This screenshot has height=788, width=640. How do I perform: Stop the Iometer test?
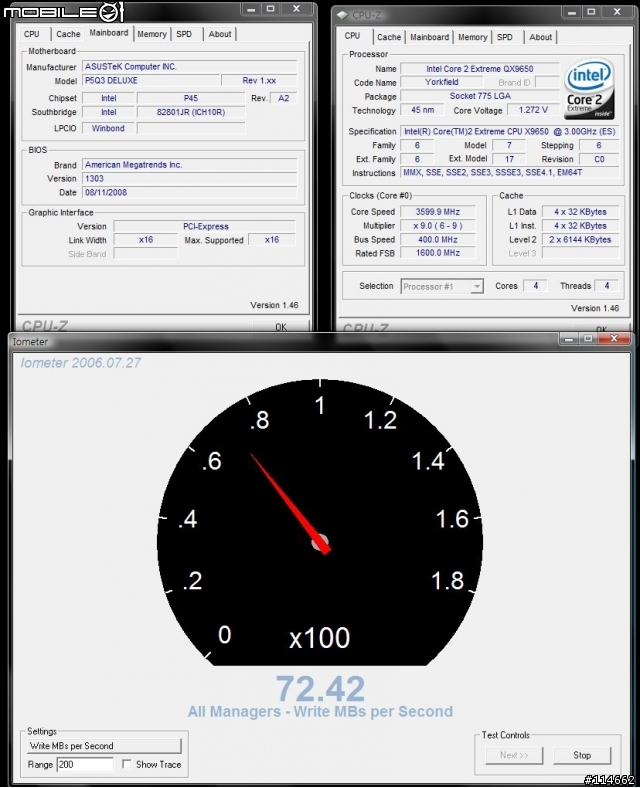tap(582, 755)
